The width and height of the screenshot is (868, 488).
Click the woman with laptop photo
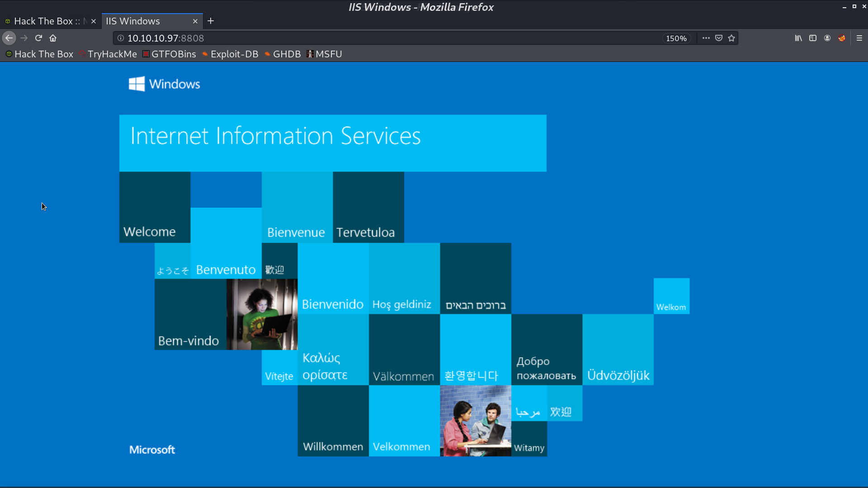click(262, 314)
